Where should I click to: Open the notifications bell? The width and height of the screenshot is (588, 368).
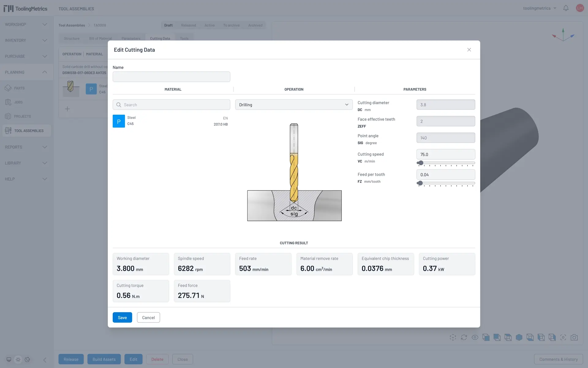[566, 8]
